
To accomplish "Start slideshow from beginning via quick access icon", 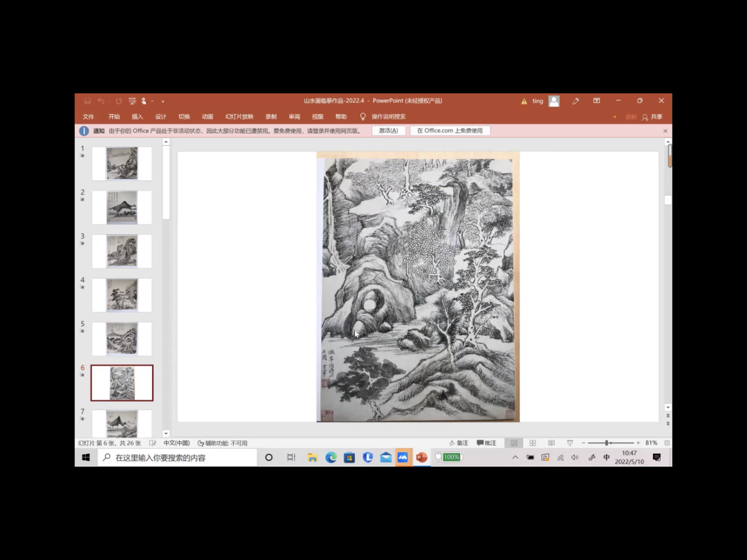I will [132, 101].
